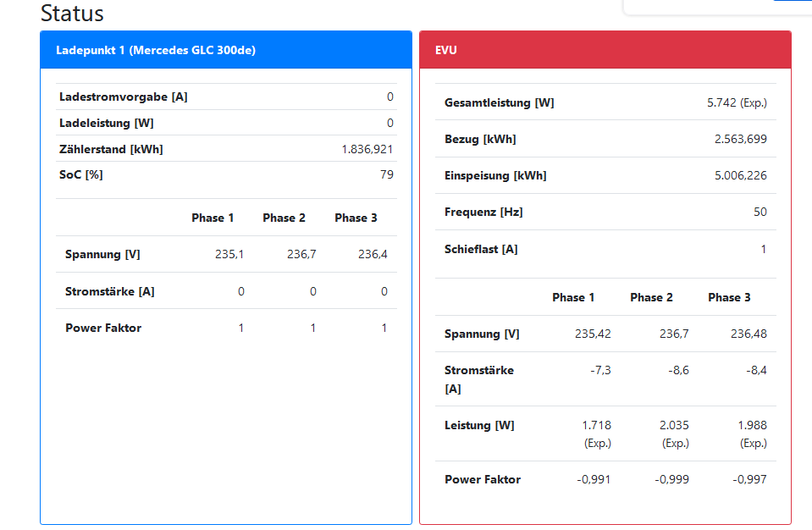Click the Gesamtleistung [W] label
Viewport: 812px width, 530px height.
click(500, 102)
